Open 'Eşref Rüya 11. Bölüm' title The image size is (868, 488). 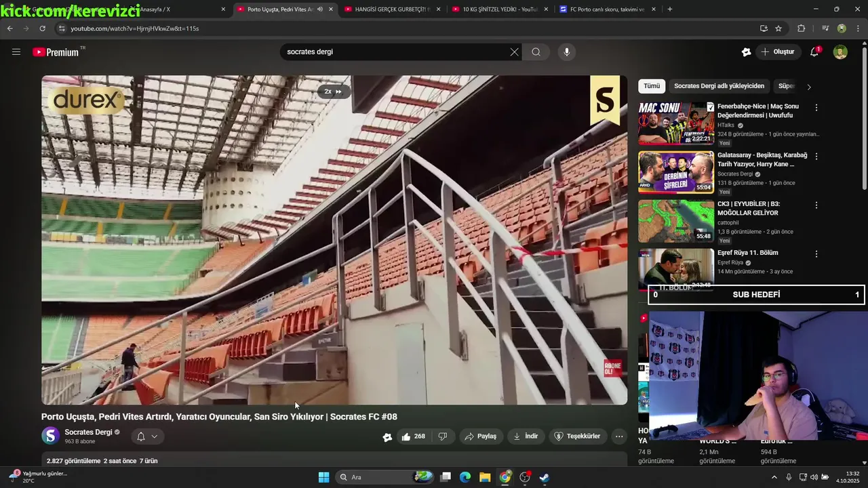[x=747, y=253]
